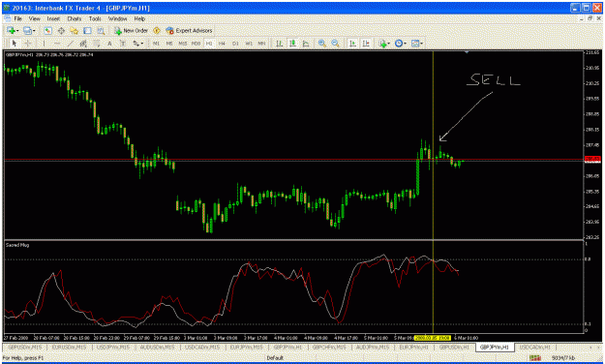Launch MetaEditor yellow diamond icon
Viewport: 605px width, 364px height.
pos(157,30)
